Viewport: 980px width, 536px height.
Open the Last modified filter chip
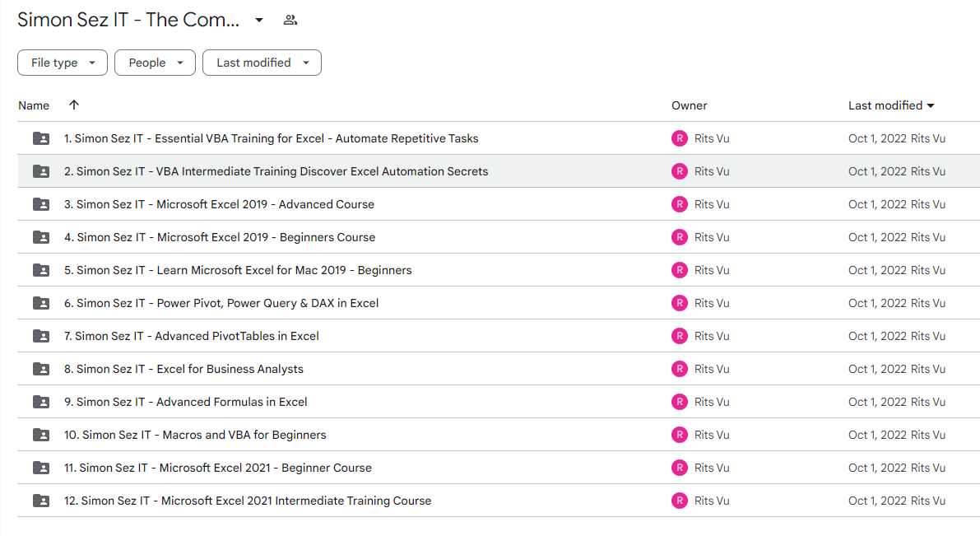(x=262, y=63)
